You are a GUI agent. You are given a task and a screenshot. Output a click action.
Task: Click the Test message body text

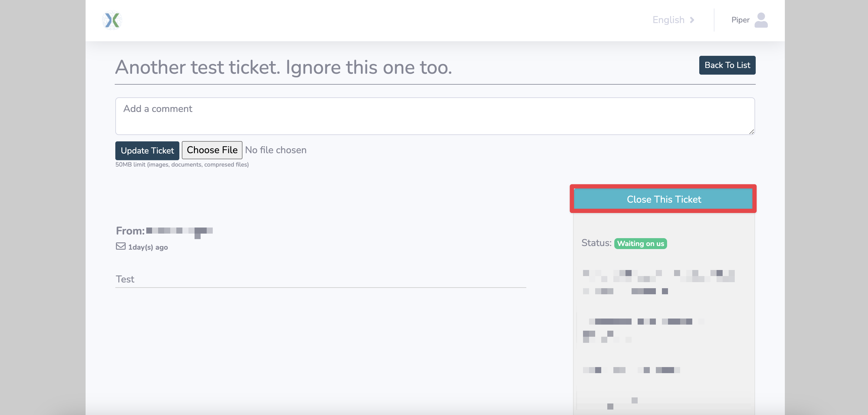[x=125, y=279]
